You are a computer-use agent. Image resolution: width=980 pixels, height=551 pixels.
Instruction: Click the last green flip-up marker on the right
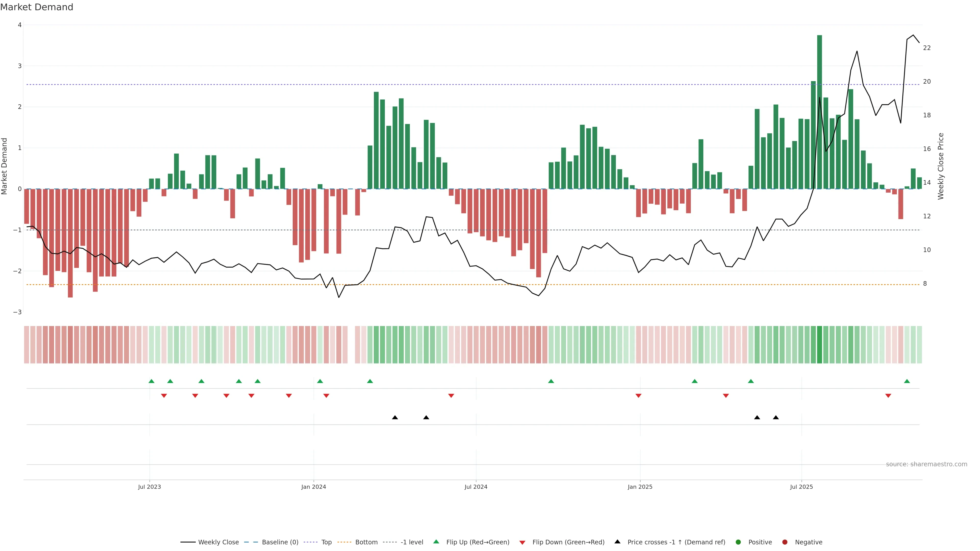click(x=907, y=381)
